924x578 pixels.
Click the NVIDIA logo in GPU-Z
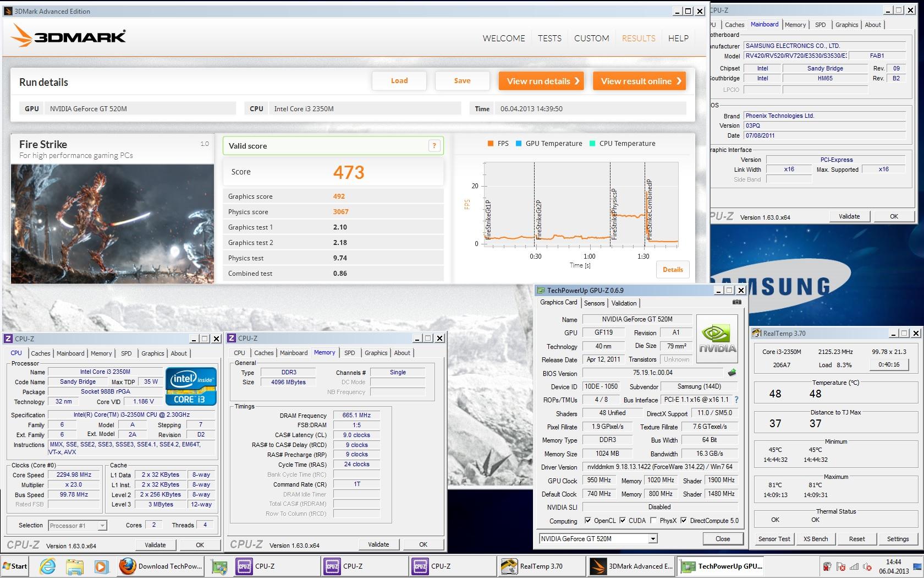click(x=717, y=339)
